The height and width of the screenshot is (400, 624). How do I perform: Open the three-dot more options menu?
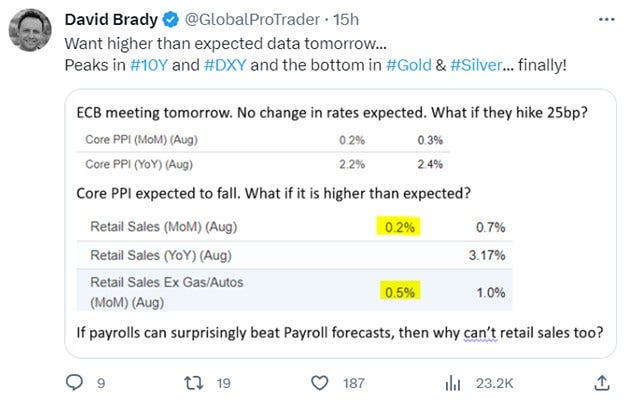tap(606, 19)
